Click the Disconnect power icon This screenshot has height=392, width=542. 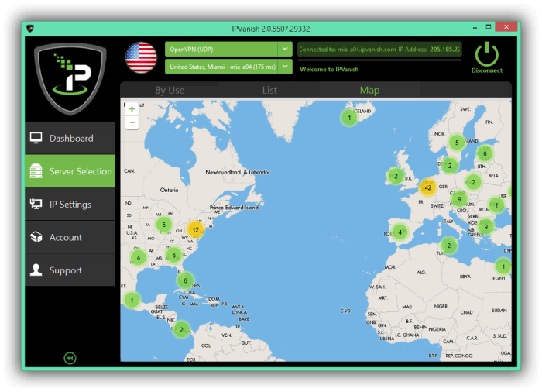(486, 54)
